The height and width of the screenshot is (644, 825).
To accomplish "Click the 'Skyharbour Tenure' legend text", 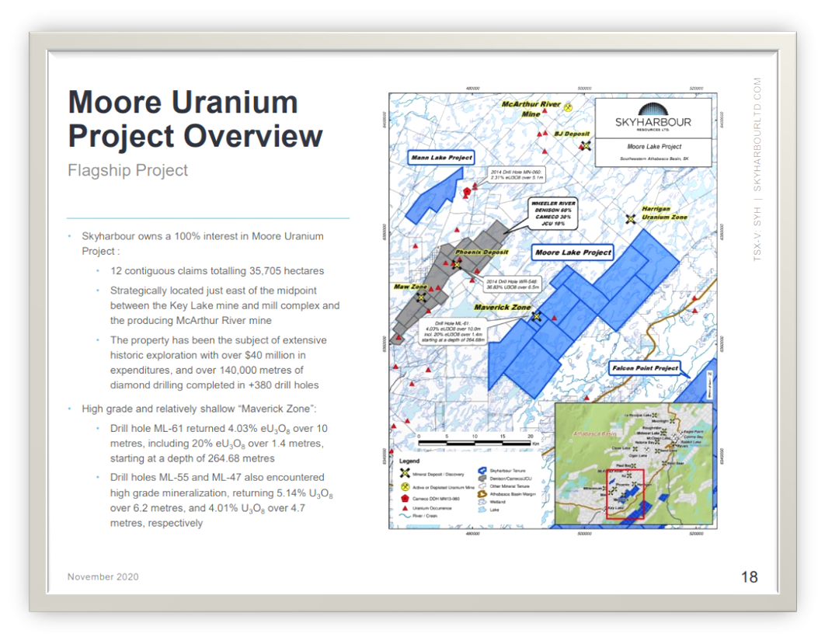I will tap(508, 471).
